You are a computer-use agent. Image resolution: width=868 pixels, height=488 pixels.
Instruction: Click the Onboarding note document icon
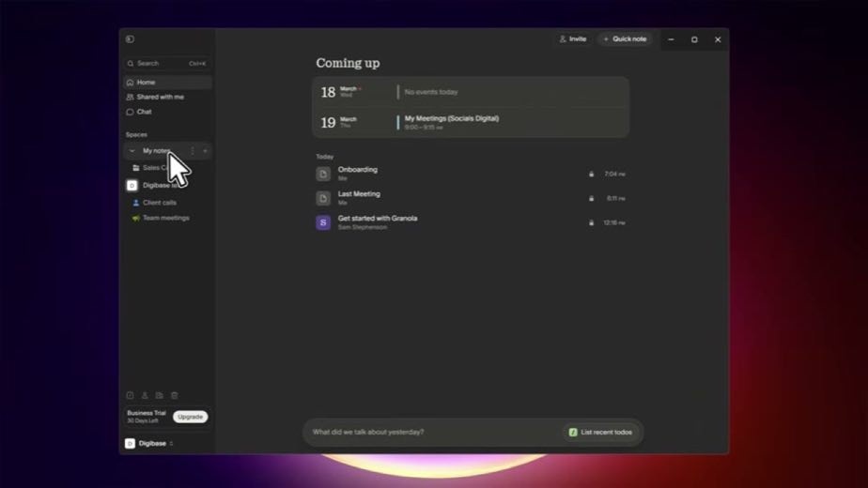tap(323, 174)
